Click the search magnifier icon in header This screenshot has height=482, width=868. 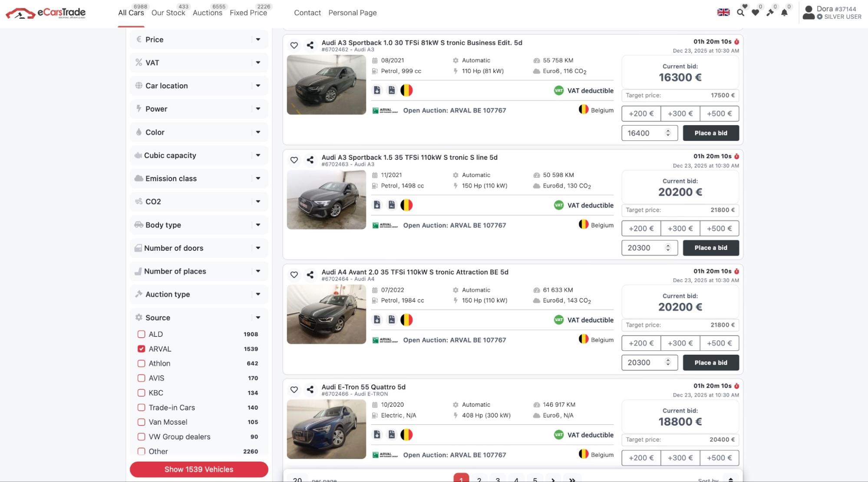pyautogui.click(x=740, y=13)
